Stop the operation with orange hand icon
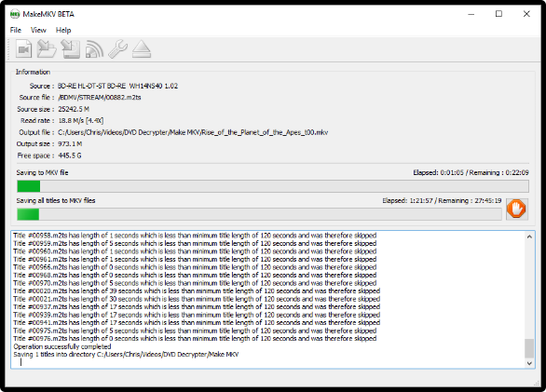The width and height of the screenshot is (546, 392). pyautogui.click(x=517, y=209)
